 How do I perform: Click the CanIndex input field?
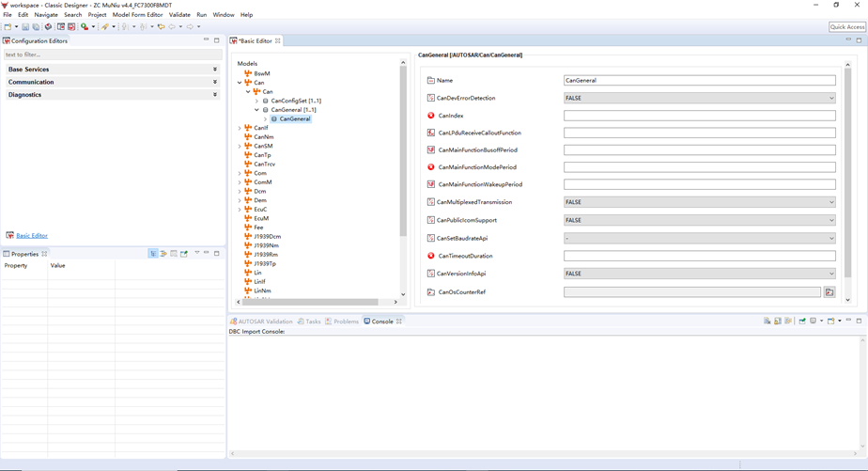coord(699,116)
